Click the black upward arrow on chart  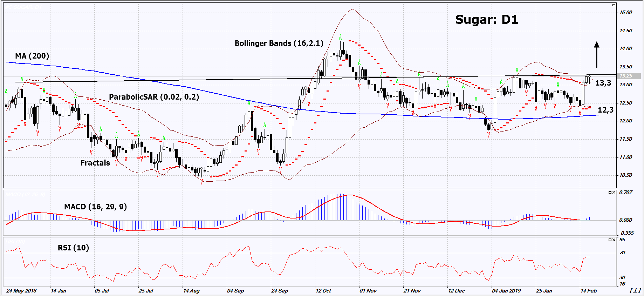point(597,55)
